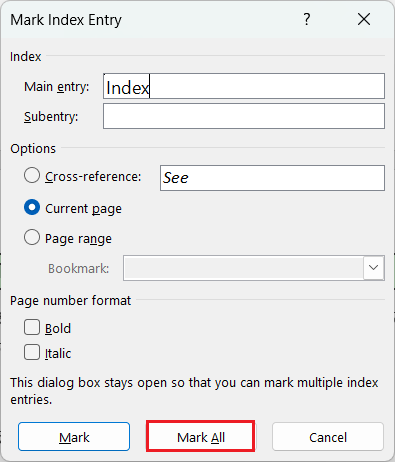The height and width of the screenshot is (462, 395).
Task: Enable the Italic page number checkbox
Action: tap(32, 352)
